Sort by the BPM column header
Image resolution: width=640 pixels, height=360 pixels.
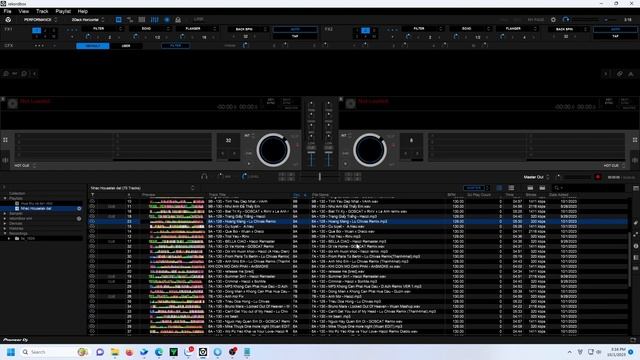[451, 195]
